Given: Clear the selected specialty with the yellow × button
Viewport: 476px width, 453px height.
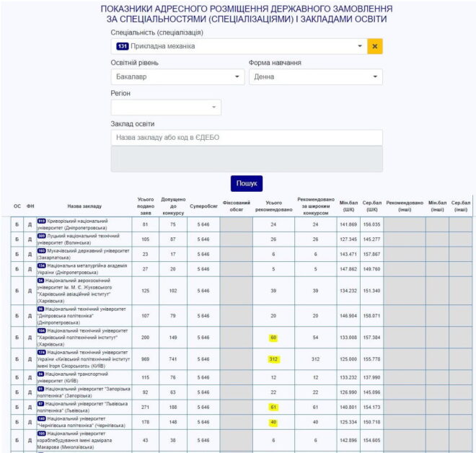Looking at the screenshot, I should click(374, 46).
